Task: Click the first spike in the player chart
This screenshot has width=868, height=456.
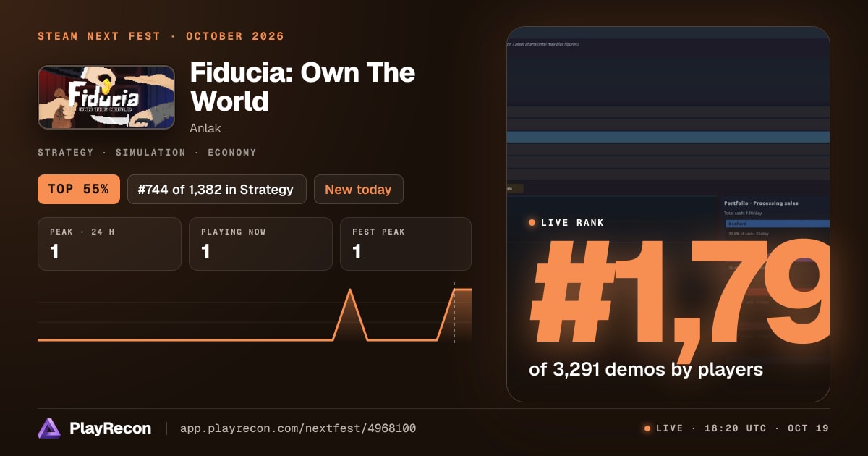Action: tap(351, 314)
